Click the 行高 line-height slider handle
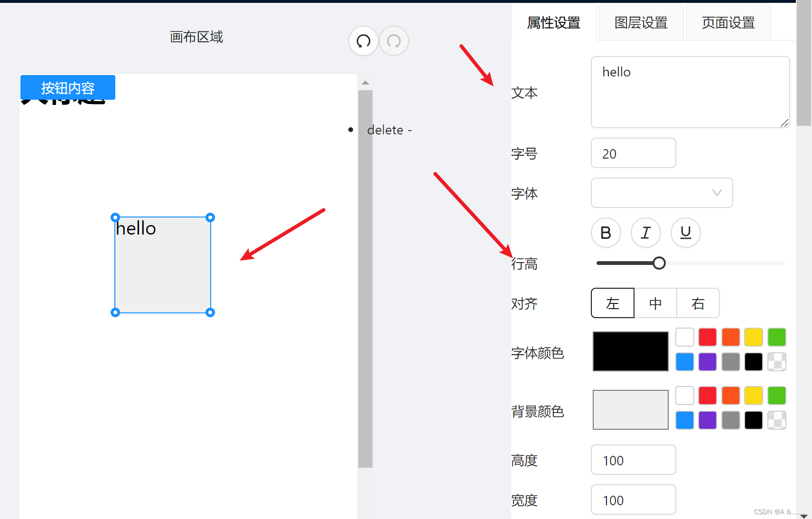812x519 pixels. [659, 263]
